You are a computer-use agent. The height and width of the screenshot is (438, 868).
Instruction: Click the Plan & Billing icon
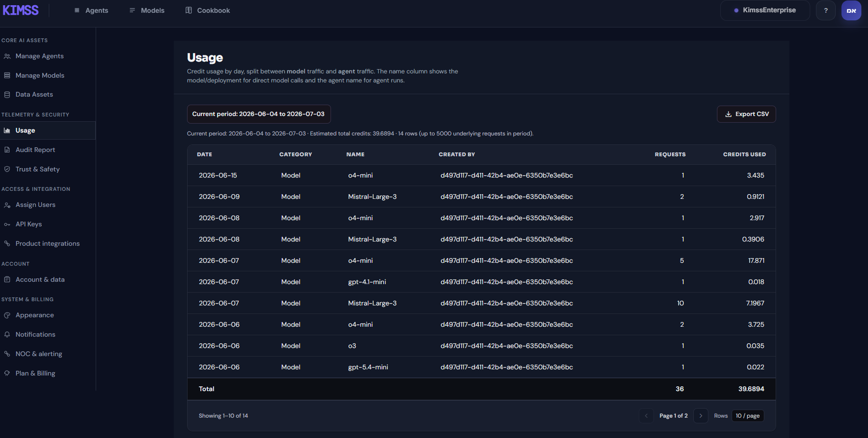point(7,373)
